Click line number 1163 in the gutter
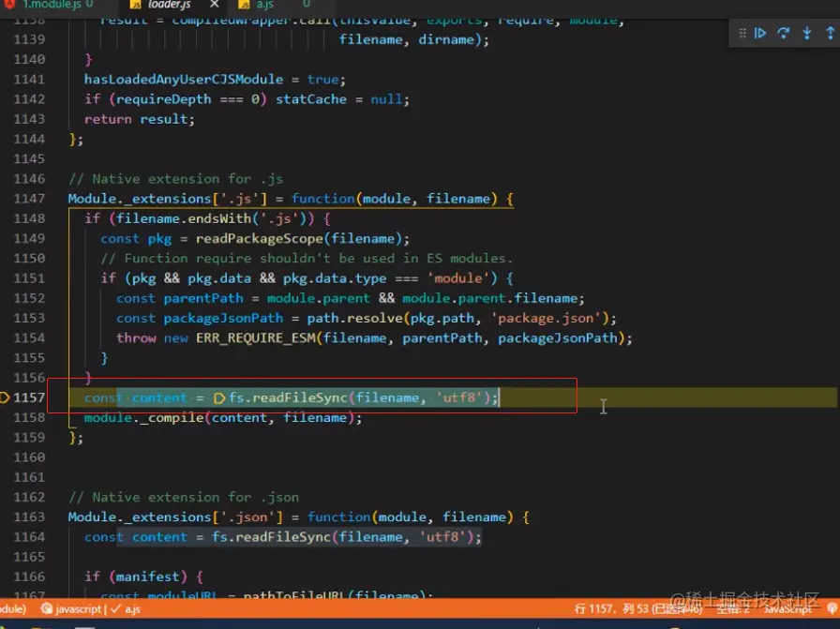 point(29,517)
